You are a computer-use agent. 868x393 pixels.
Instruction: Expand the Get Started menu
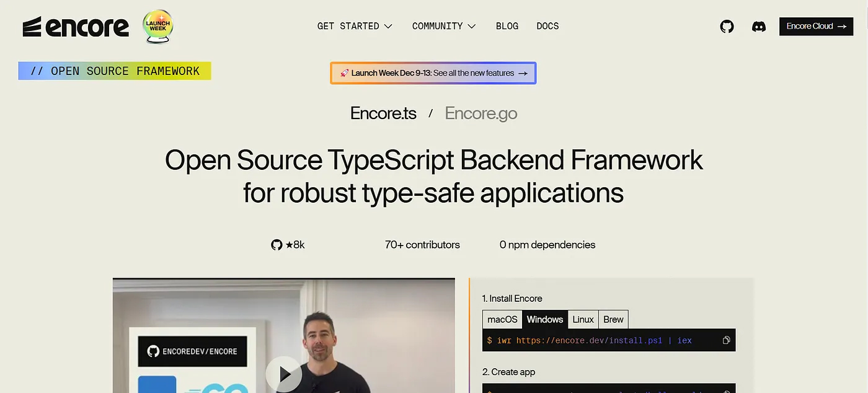tap(355, 26)
